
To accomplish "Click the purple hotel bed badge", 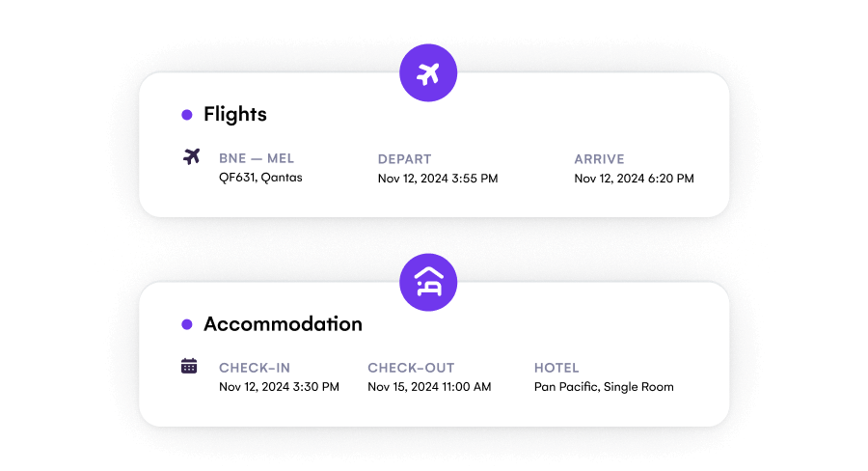I will coord(428,283).
